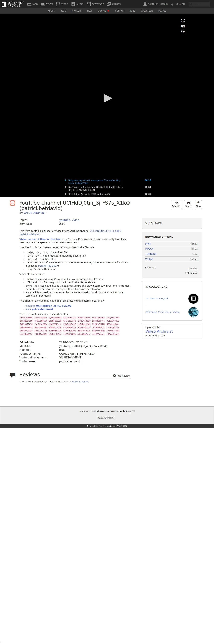Open the Web section icon
Screen dimensions: 214x644
coord(29,4)
